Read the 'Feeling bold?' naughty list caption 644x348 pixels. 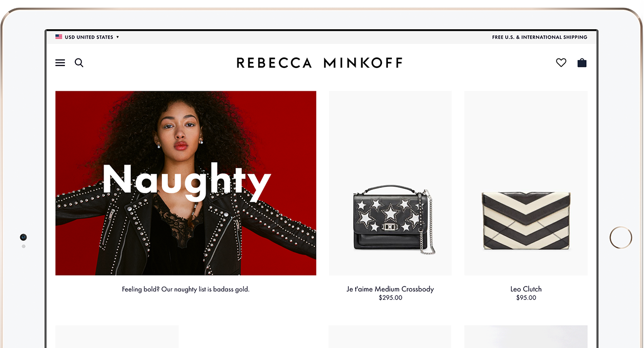pyautogui.click(x=186, y=289)
